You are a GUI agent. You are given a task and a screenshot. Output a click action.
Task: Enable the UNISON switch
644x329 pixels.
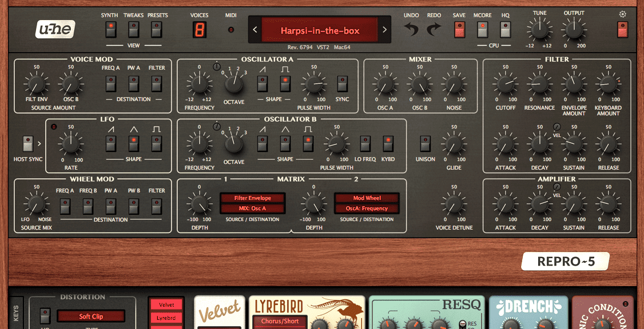pyautogui.click(x=426, y=144)
